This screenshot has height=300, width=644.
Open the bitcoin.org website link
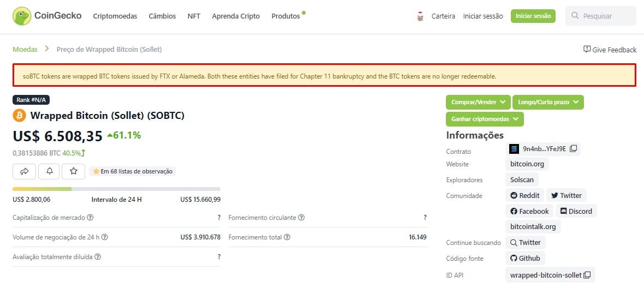(527, 164)
